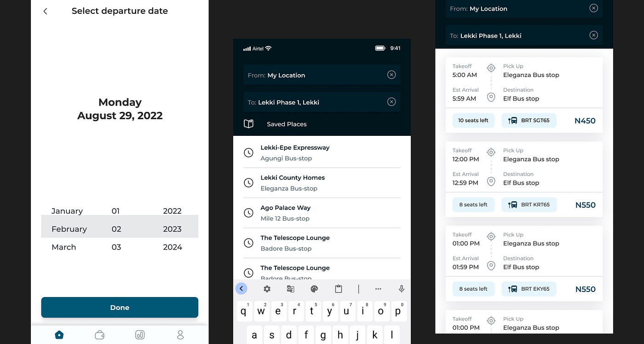
Task: Tap the 9:41 clock in the status bar
Action: click(395, 48)
